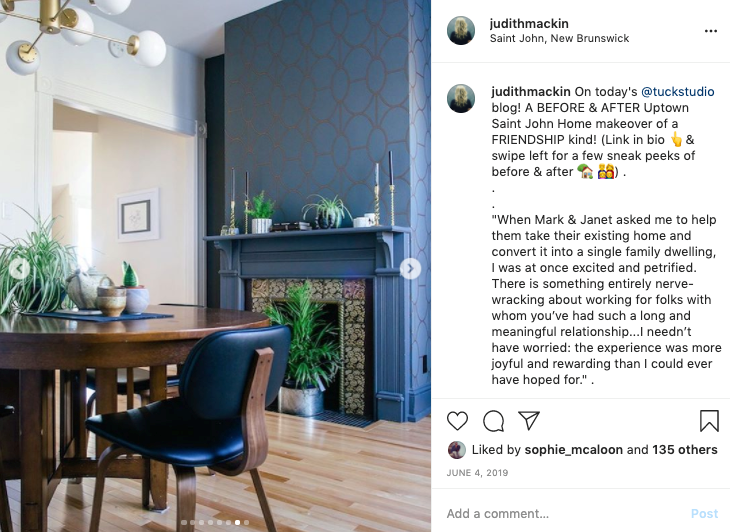Open comments via speech bubble icon

tap(493, 421)
